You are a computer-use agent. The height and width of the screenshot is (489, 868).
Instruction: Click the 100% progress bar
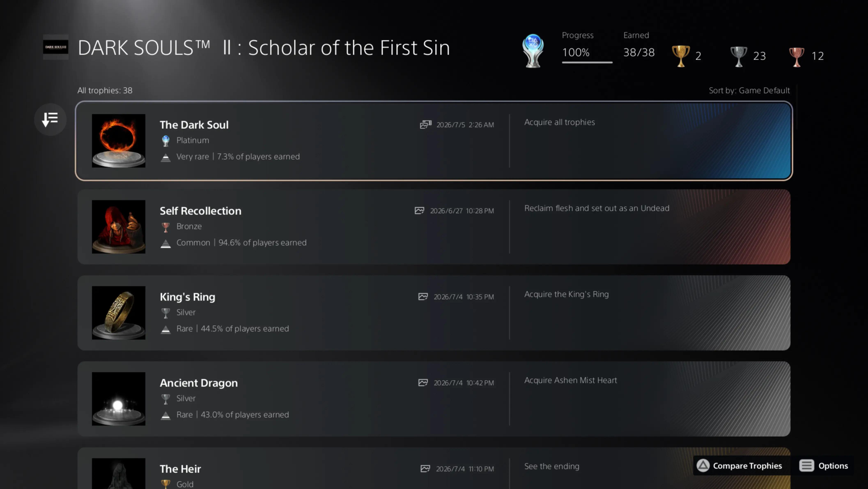587,62
